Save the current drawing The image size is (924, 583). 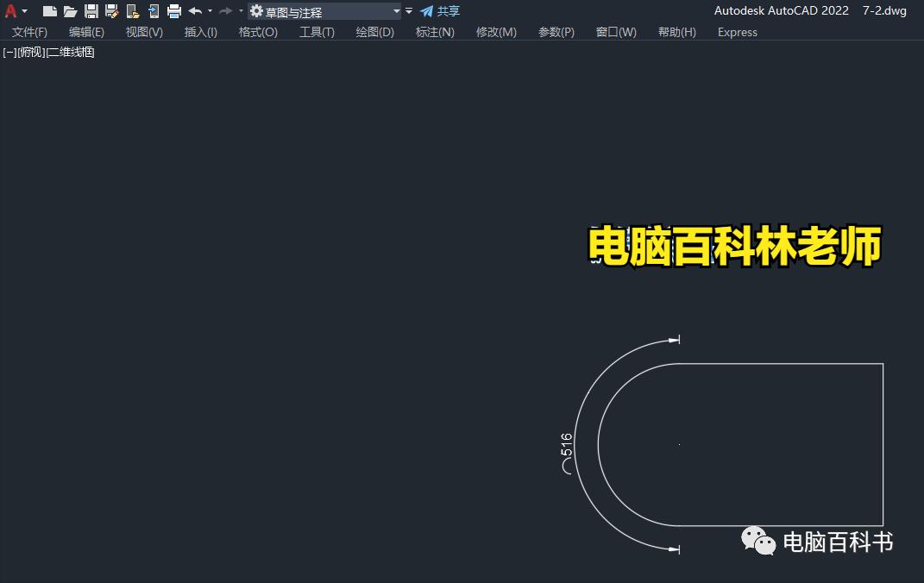91,11
